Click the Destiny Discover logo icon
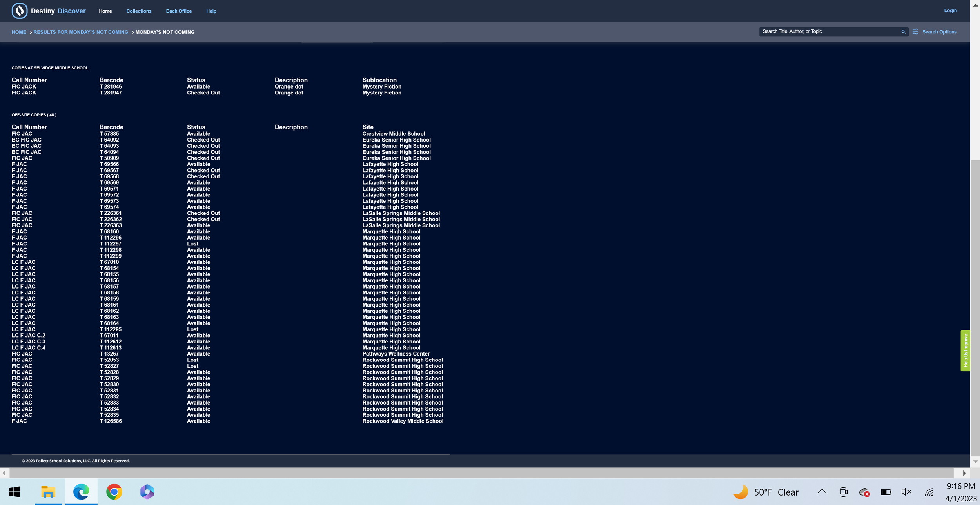 pos(20,11)
